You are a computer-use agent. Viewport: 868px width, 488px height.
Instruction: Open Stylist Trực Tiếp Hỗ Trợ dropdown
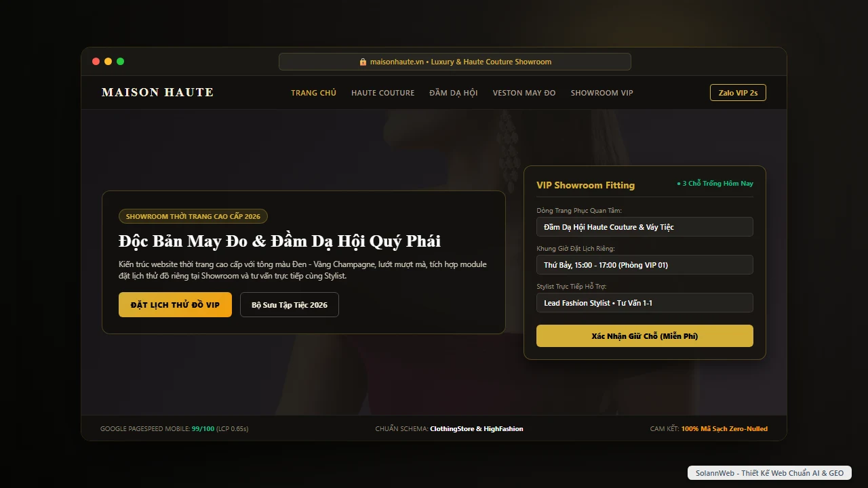pyautogui.click(x=645, y=303)
